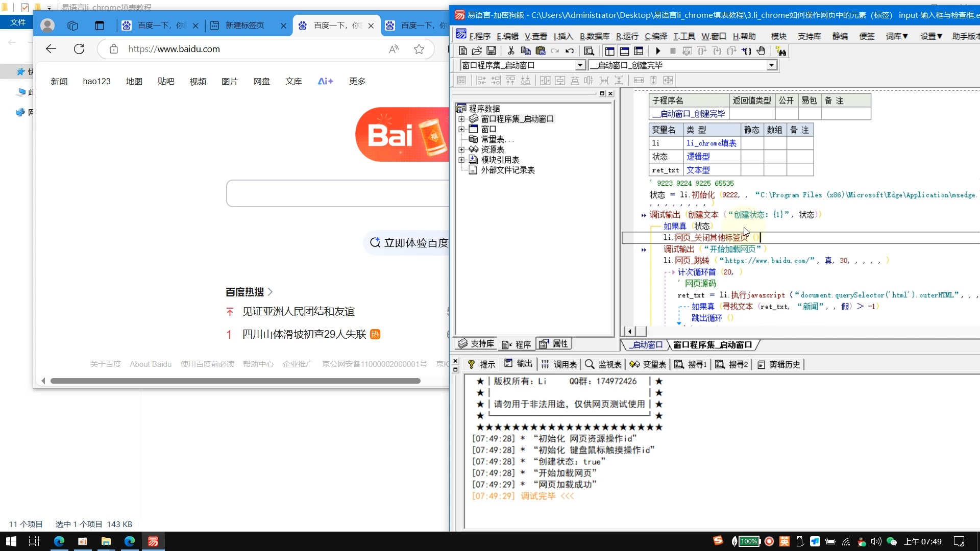Screen dimensions: 980x551
Task: Click the binoculars search icon in the toolbar
Action: [x=781, y=51]
